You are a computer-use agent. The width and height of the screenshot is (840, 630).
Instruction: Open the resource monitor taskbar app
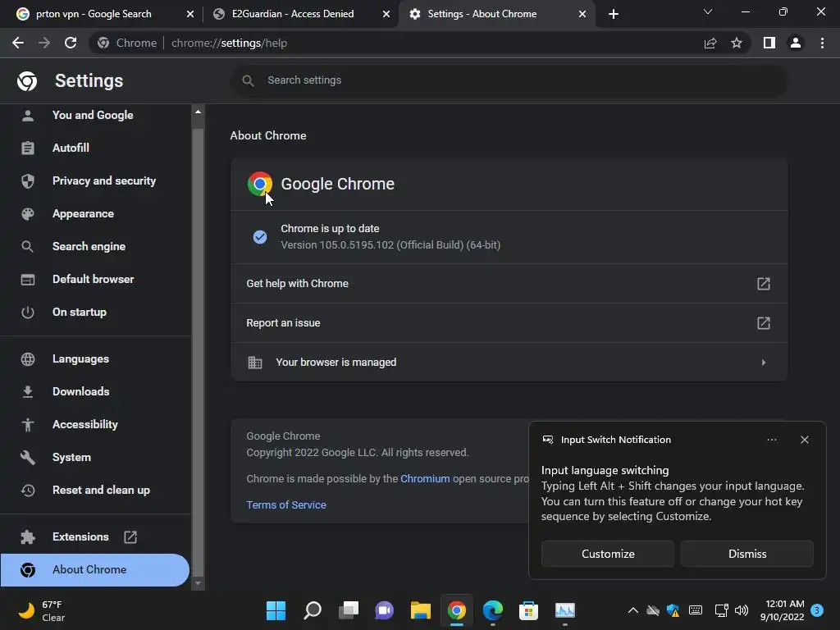coord(564,610)
